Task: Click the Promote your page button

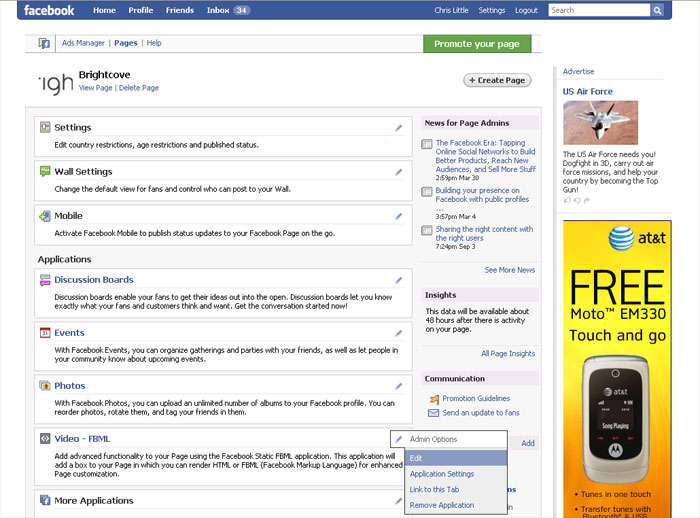Action: (x=477, y=44)
